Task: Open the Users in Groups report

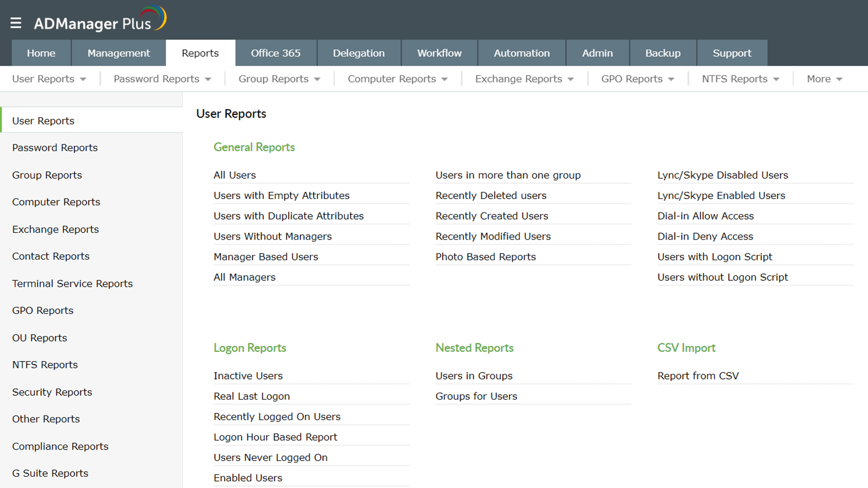Action: (474, 376)
